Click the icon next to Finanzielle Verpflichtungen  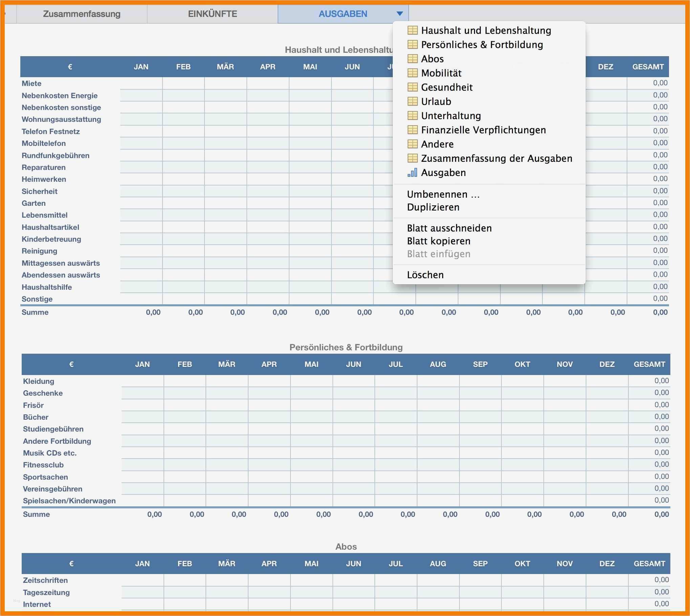pyautogui.click(x=412, y=130)
